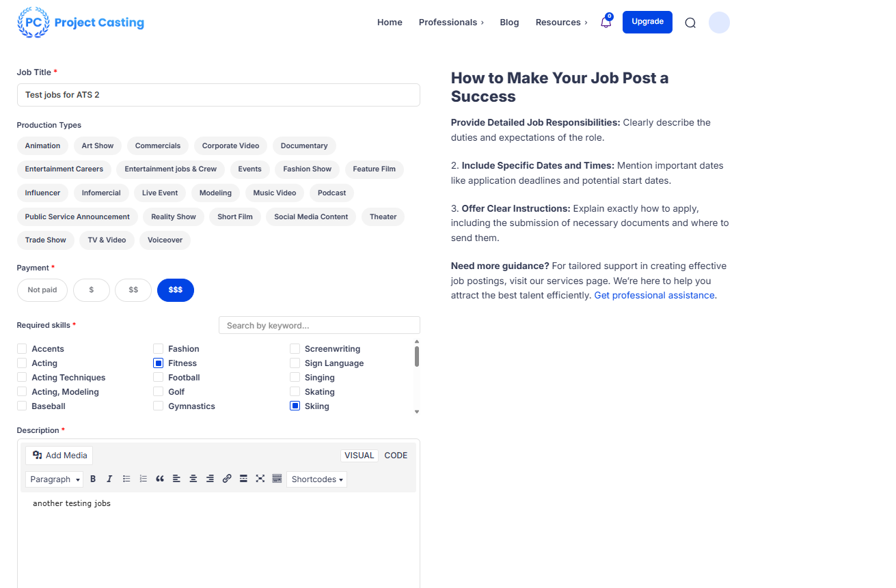Click the Upgrade button

click(647, 22)
